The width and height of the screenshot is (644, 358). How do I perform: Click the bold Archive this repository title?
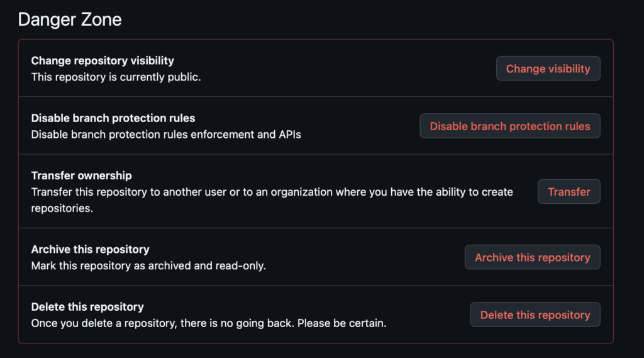tap(91, 250)
